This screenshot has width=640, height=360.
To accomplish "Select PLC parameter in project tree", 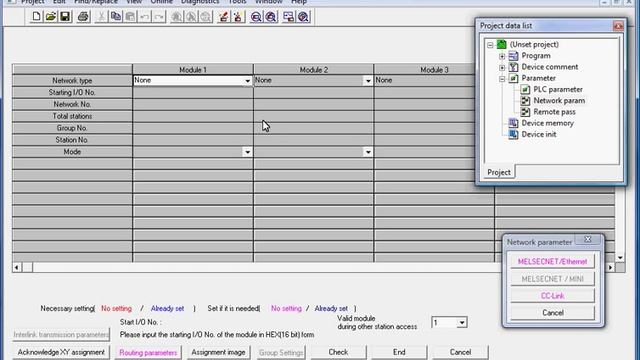I will tap(558, 89).
